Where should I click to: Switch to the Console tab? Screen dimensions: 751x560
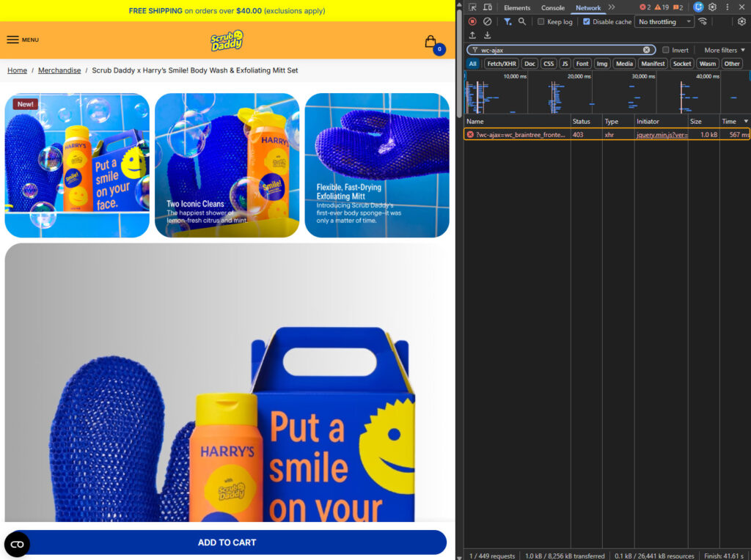click(553, 7)
